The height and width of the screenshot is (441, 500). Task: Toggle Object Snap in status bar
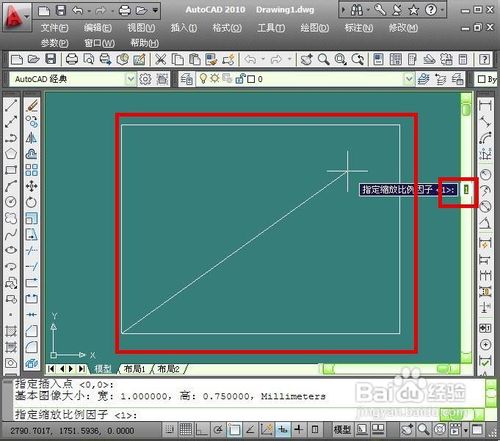point(234,430)
